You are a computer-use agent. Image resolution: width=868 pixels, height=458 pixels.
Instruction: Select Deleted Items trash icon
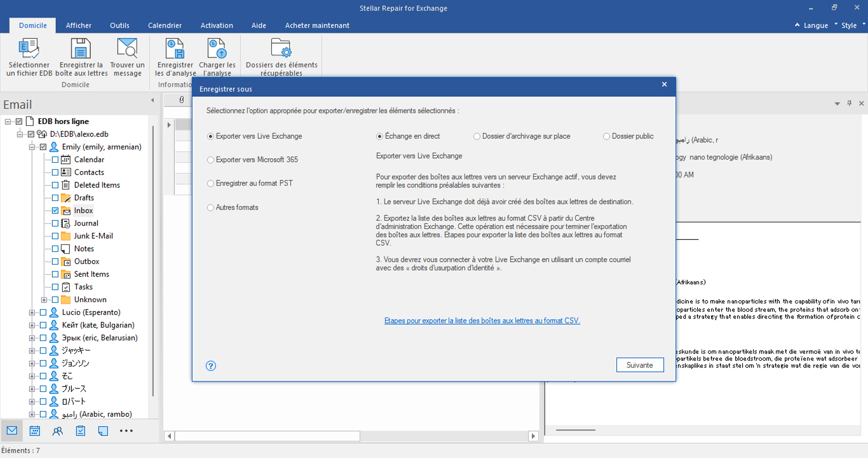(x=65, y=185)
